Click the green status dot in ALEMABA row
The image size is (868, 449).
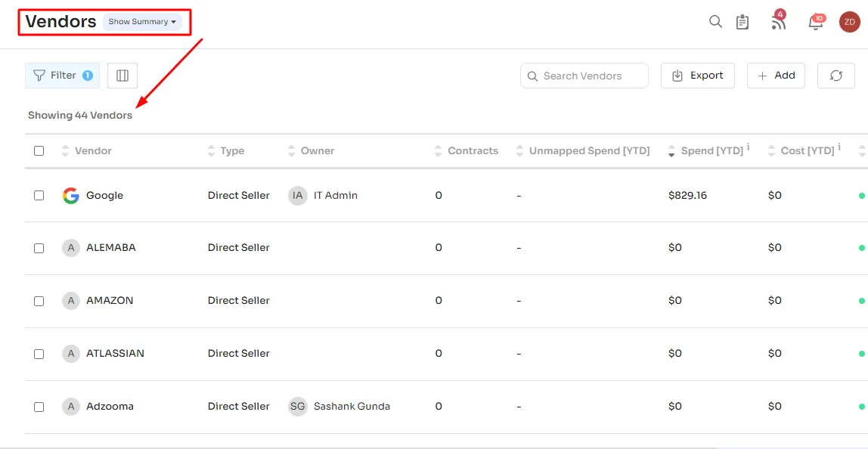click(x=861, y=248)
